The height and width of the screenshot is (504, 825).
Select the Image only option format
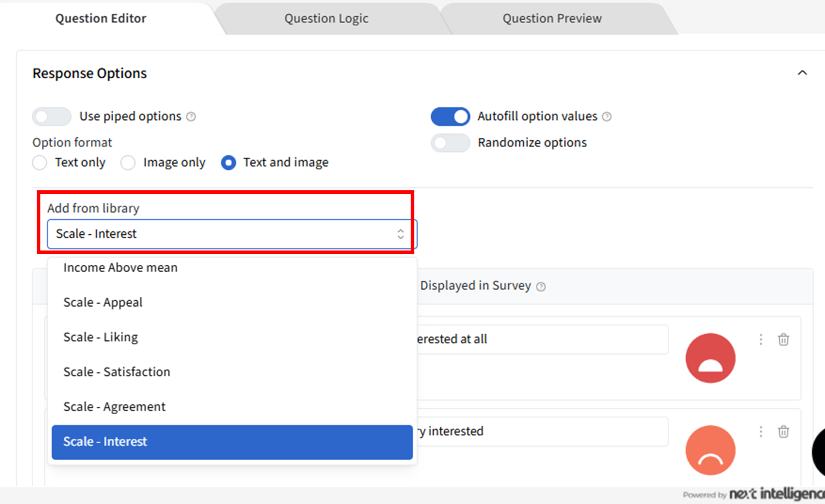(128, 163)
